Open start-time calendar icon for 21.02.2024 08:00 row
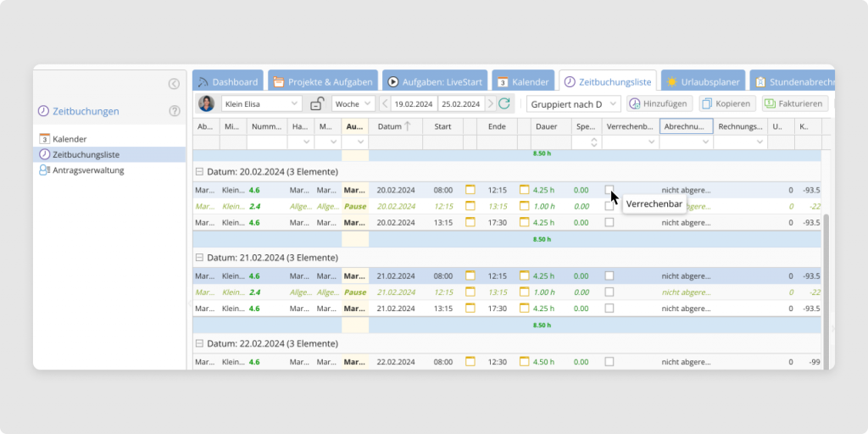This screenshot has height=434, width=868. [x=470, y=275]
